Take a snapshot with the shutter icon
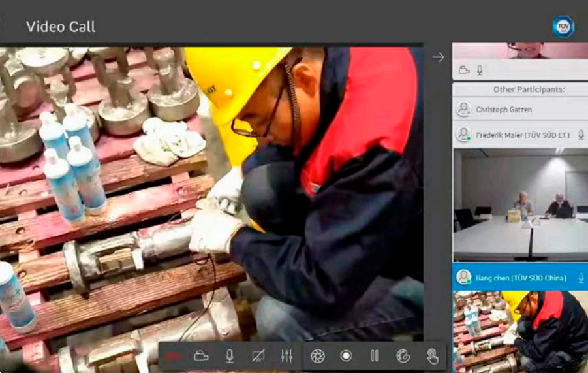Viewport: 588px width, 373px height. tap(317, 356)
